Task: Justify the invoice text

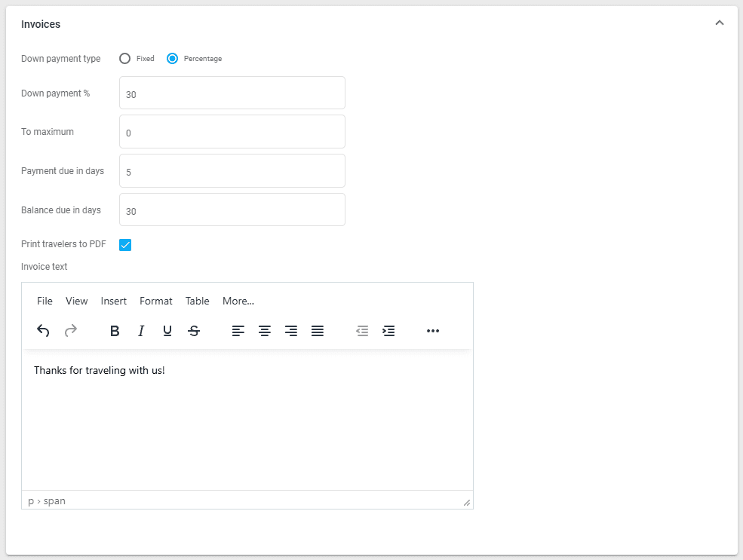Action: (318, 331)
